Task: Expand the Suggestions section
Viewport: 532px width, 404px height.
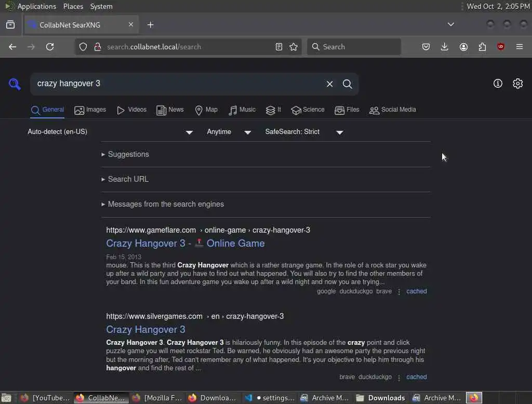Action: point(125,154)
